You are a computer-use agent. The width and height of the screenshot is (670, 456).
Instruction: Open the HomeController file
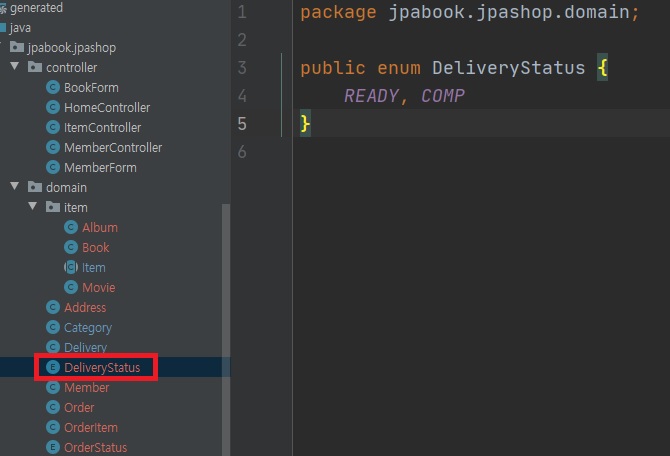[x=107, y=108]
